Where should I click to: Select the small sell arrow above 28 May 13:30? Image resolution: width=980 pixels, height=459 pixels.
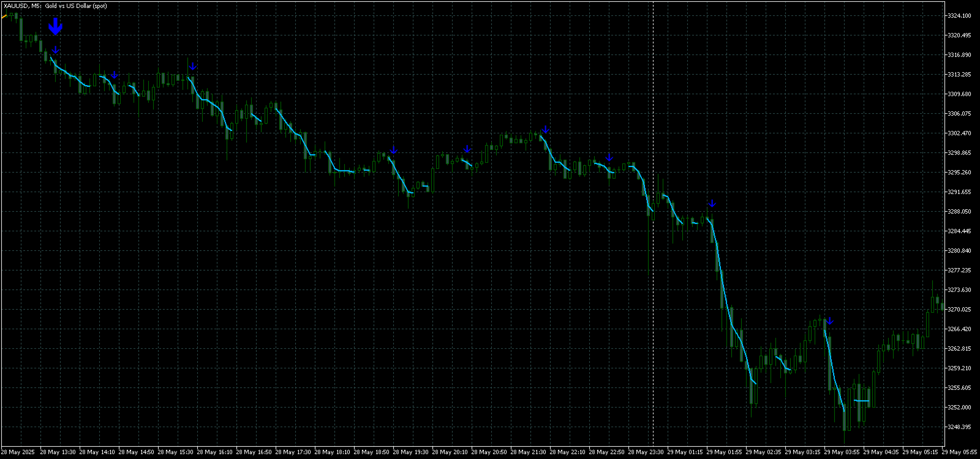(56, 50)
